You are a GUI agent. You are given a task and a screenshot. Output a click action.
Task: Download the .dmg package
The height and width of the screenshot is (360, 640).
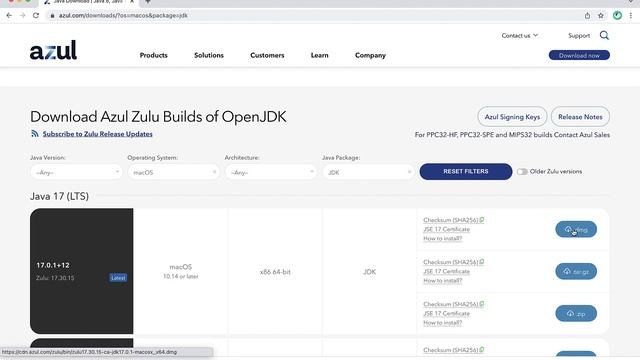pyautogui.click(x=576, y=229)
